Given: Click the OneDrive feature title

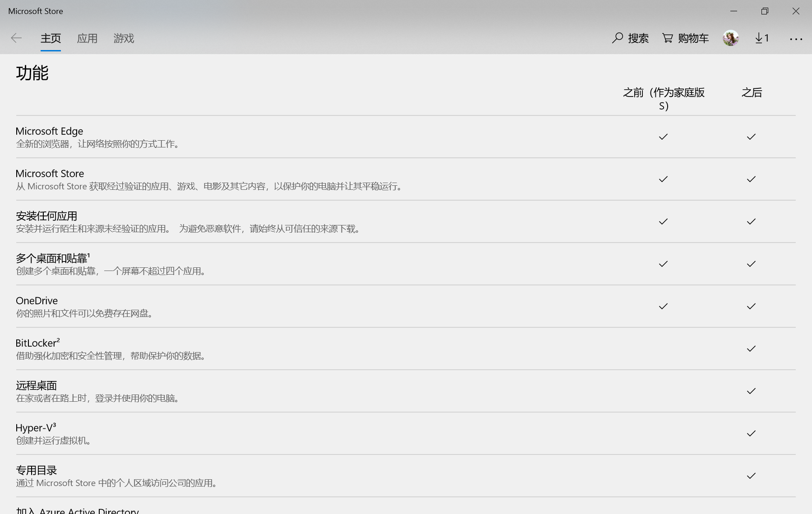Looking at the screenshot, I should tap(37, 301).
